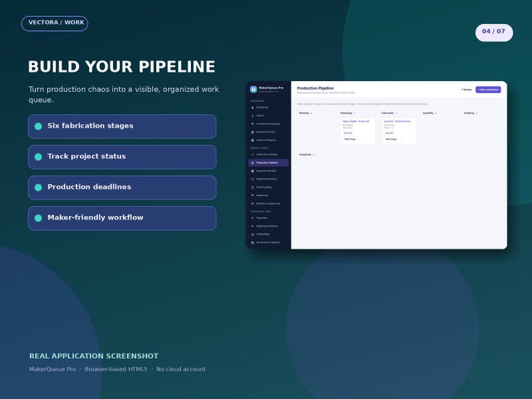Image resolution: width=532 pixels, height=399 pixels.
Task: Open the Luna Fox Partial Fursuit card
Action: (x=399, y=131)
